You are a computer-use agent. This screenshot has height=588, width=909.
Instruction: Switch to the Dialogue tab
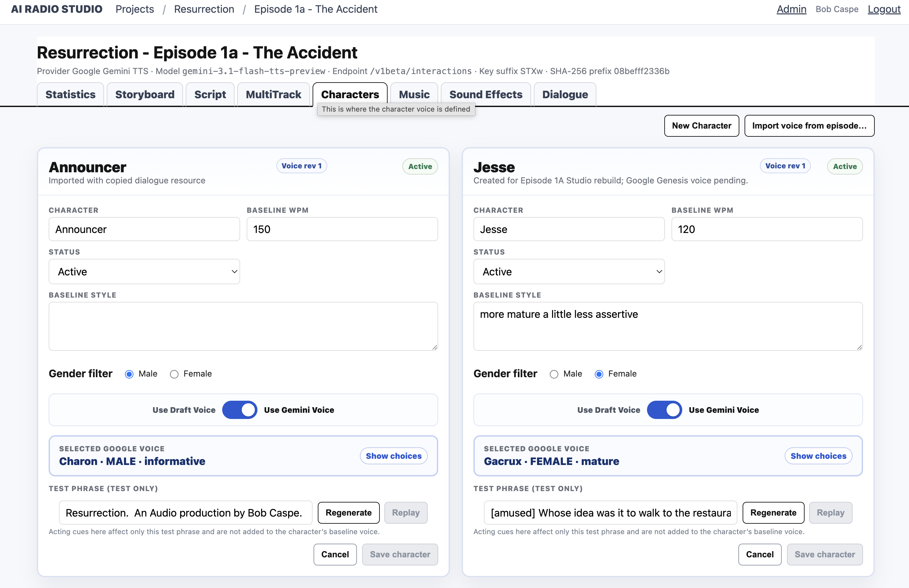click(565, 94)
